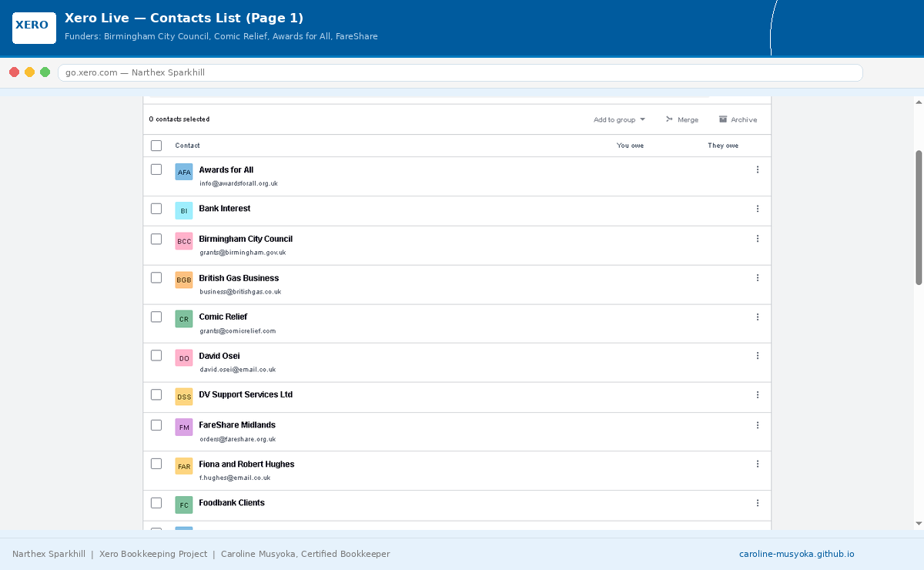Click the CR avatar for Comic Relief
The image size is (924, 570).
pyautogui.click(x=184, y=318)
